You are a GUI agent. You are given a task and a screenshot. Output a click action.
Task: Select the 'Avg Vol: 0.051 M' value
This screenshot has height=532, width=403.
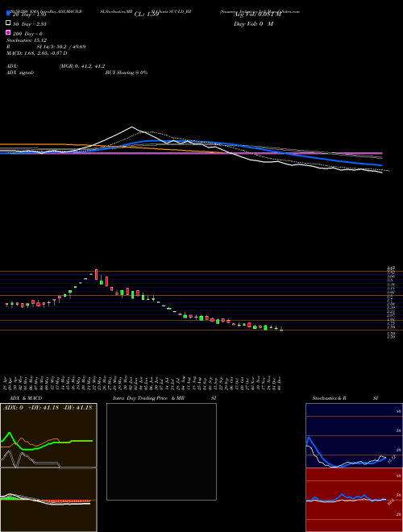point(257,15)
